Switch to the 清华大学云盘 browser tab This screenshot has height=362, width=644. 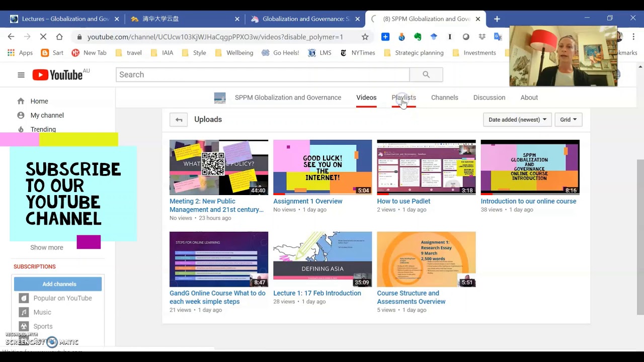(x=184, y=19)
